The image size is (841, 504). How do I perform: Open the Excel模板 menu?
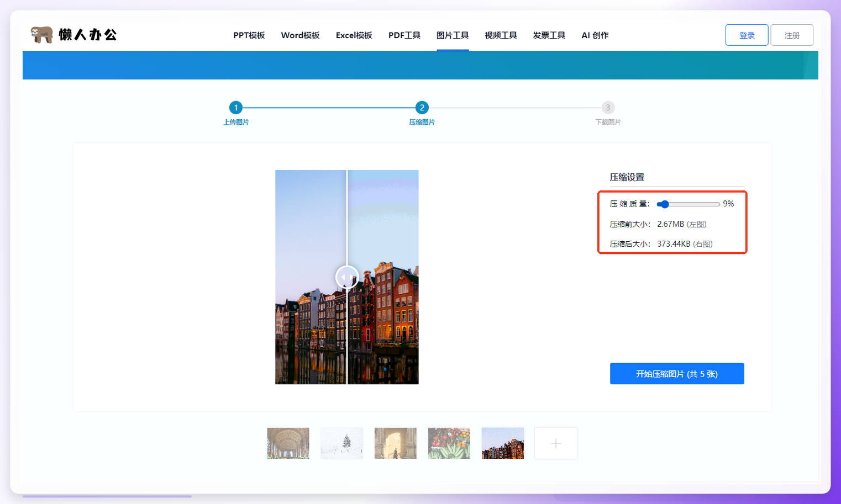[354, 35]
